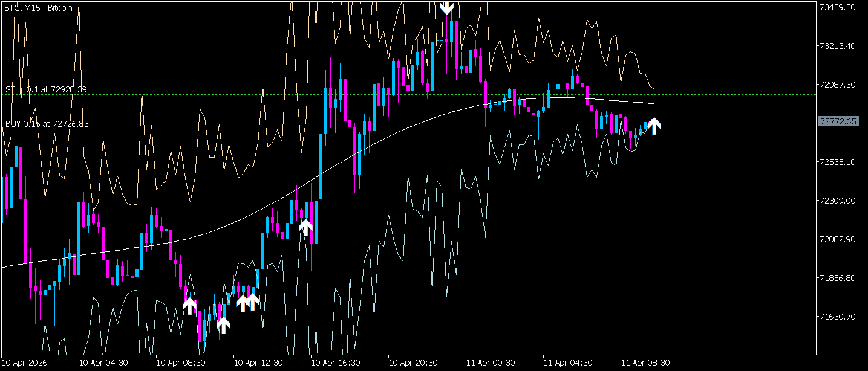Click the 11 Apr 04:30 time label
Screen dimensions: 868x371
(568, 363)
